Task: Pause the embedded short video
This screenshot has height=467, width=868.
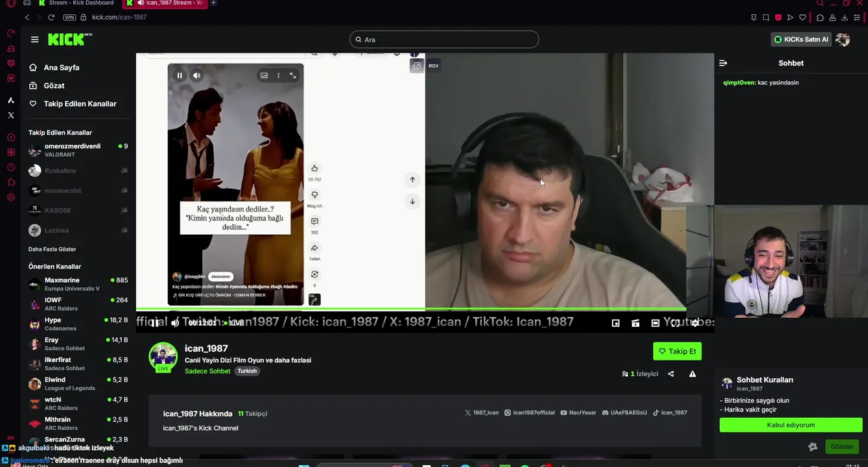Action: click(180, 75)
